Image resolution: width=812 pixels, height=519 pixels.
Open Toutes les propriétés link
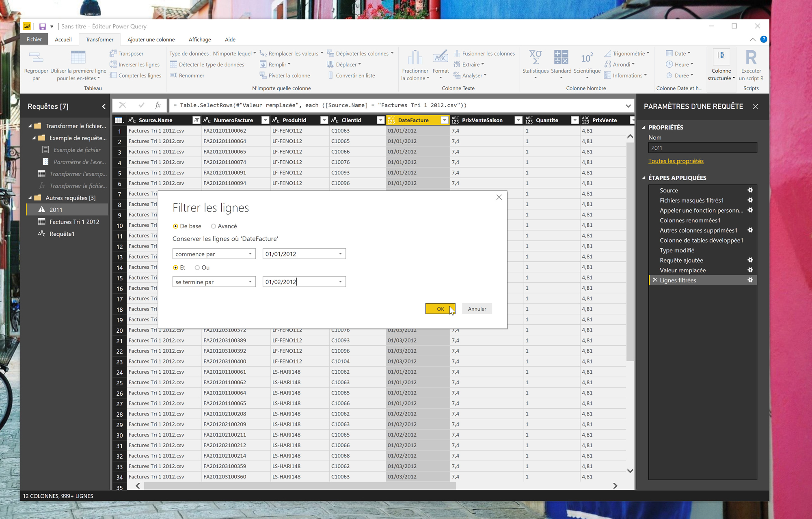[x=676, y=161]
